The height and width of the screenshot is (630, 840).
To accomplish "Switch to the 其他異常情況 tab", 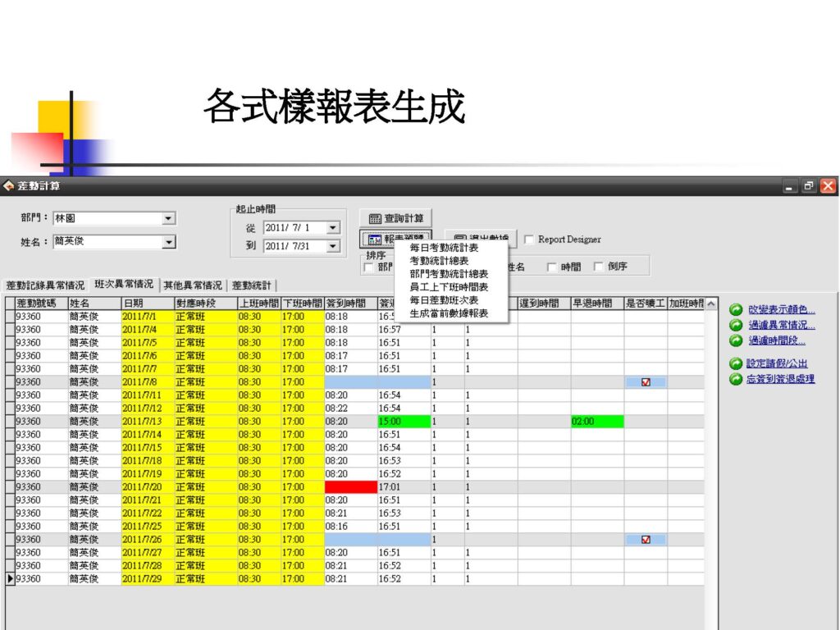I will point(193,285).
